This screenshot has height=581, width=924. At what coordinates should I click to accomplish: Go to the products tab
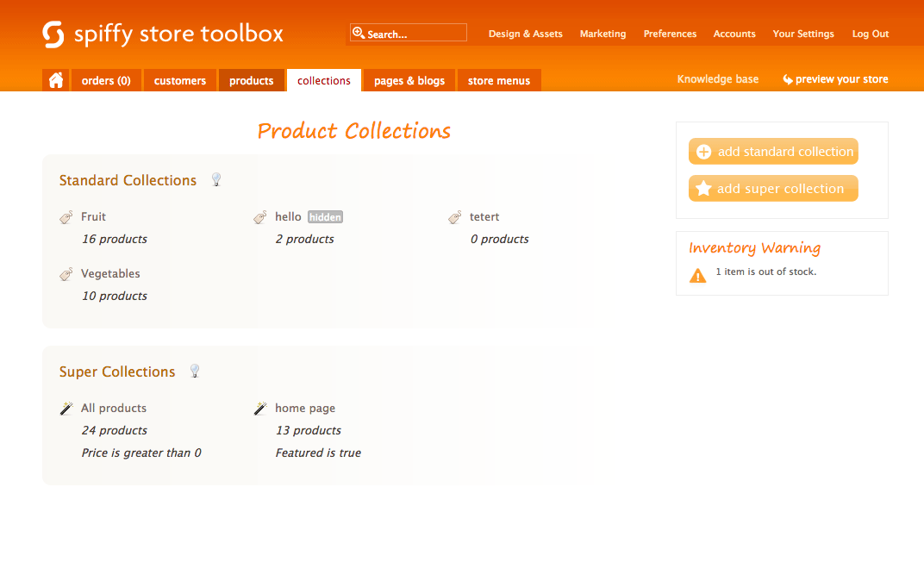pos(251,81)
